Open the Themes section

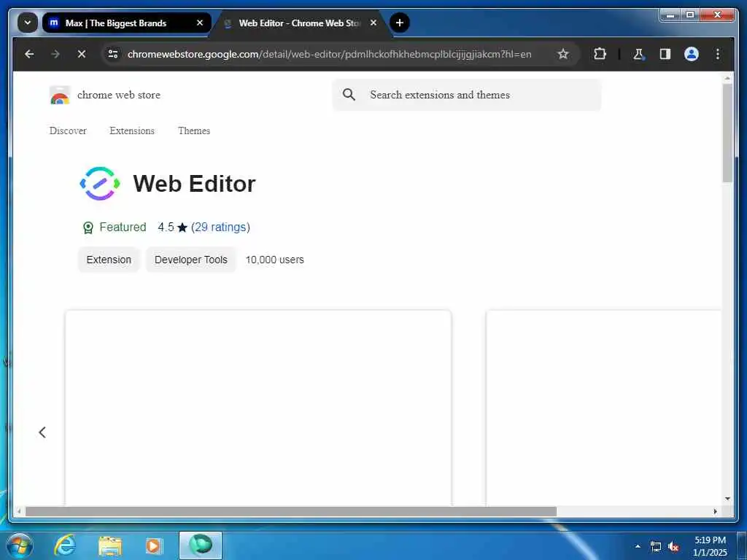click(194, 131)
